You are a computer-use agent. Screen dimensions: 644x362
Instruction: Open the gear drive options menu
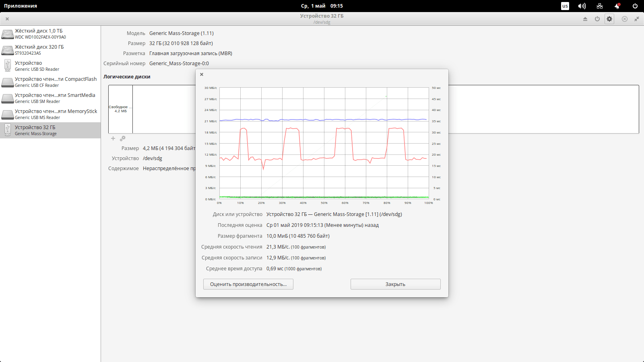coord(609,19)
